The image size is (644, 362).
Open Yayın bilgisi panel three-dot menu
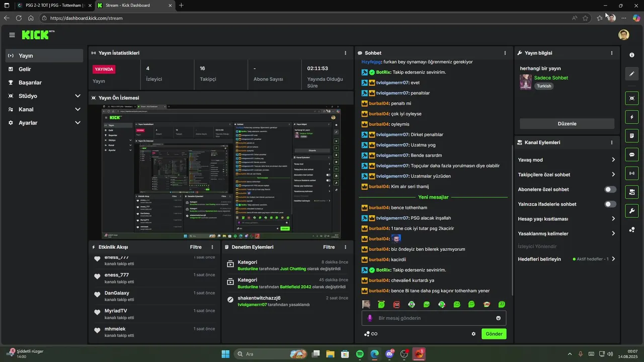pyautogui.click(x=612, y=53)
